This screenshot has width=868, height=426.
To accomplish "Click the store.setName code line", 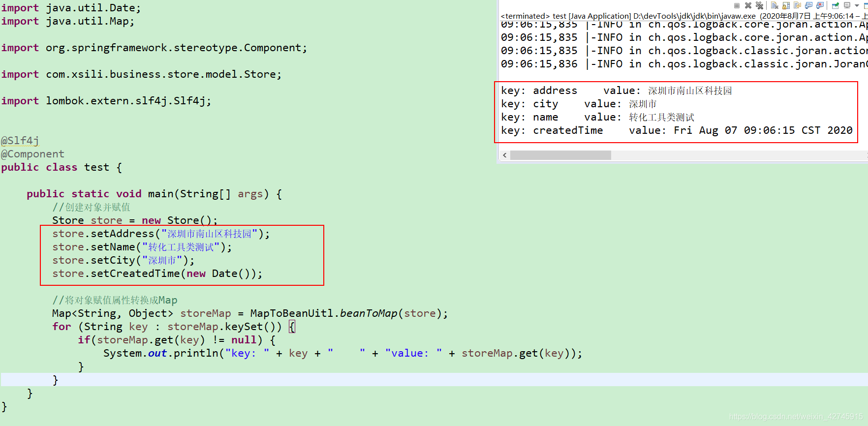I will 142,247.
